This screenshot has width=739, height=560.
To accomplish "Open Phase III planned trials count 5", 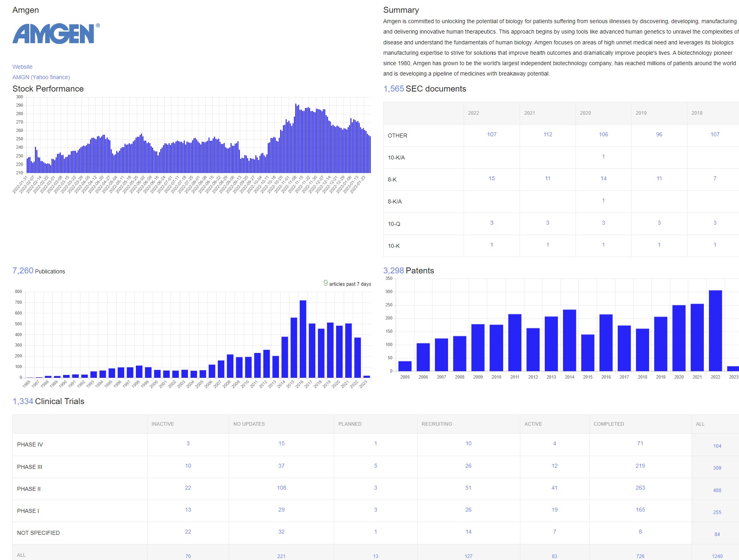I will tap(376, 466).
